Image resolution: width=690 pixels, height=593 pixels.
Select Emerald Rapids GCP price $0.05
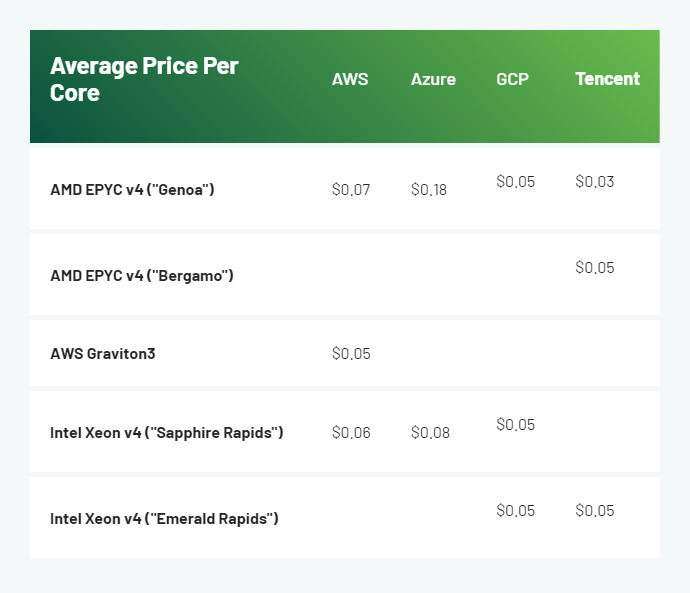point(515,511)
